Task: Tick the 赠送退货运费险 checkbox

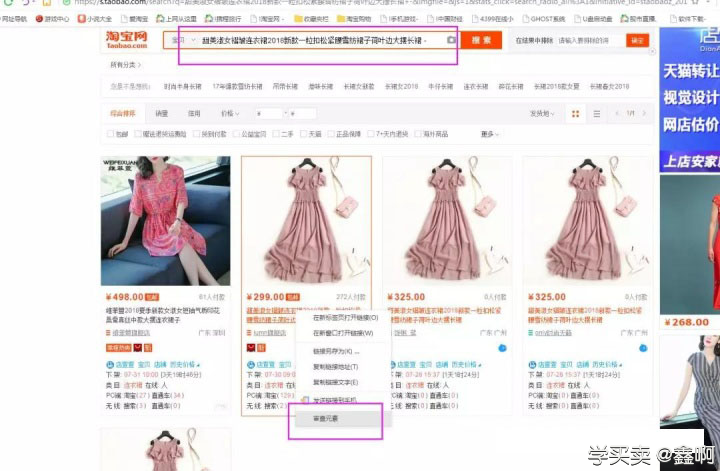Action: point(138,134)
